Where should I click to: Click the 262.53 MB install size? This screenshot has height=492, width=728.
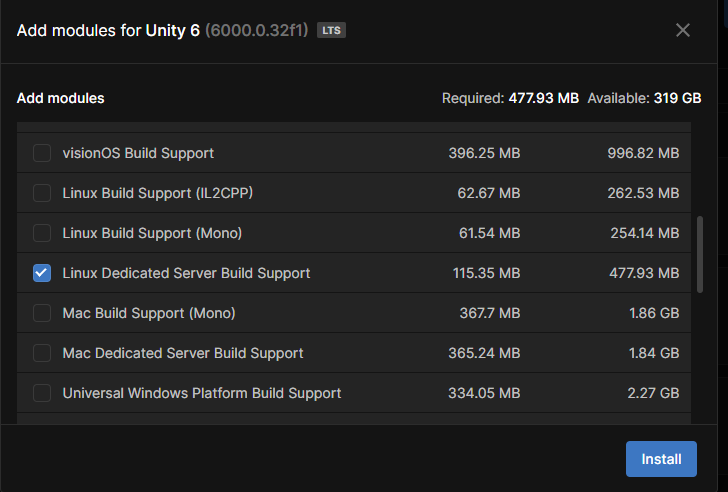(643, 193)
